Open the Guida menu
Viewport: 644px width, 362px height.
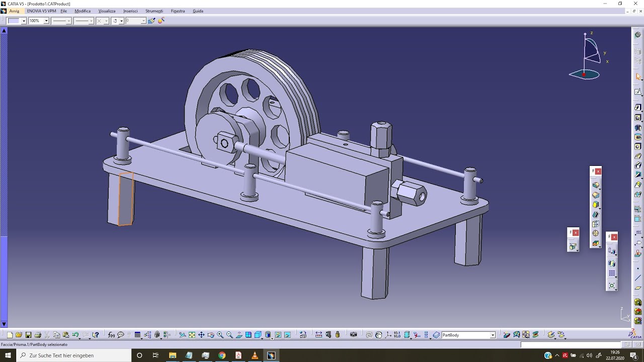pyautogui.click(x=198, y=11)
